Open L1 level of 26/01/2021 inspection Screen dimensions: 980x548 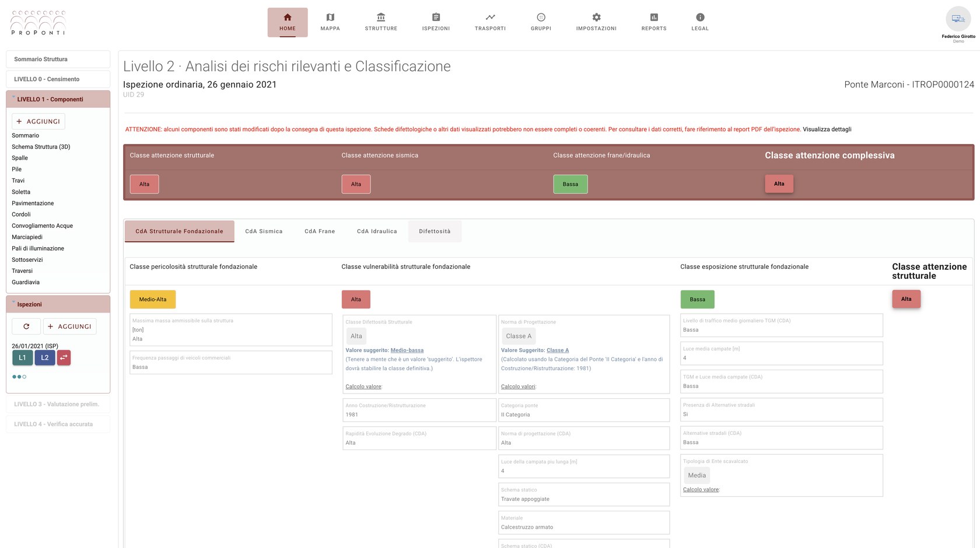pyautogui.click(x=22, y=357)
